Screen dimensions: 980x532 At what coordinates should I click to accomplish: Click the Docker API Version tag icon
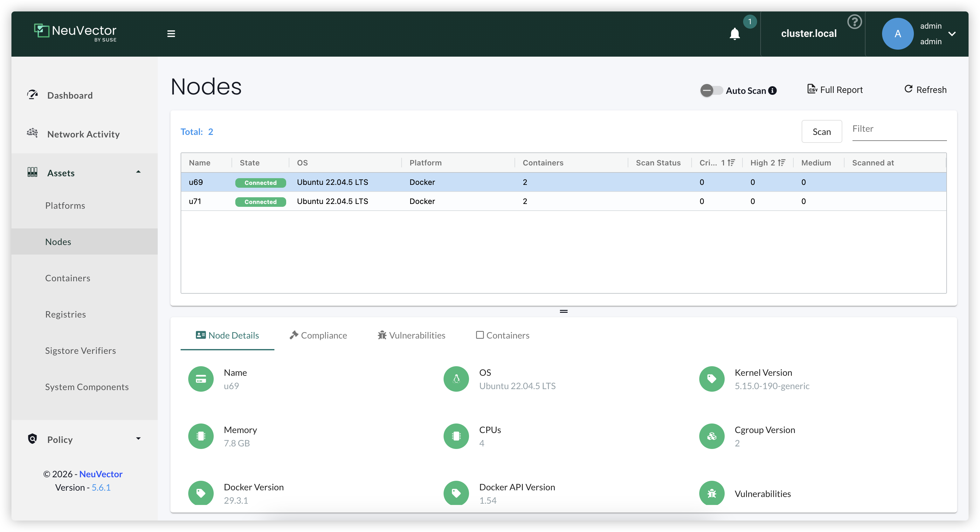(456, 493)
